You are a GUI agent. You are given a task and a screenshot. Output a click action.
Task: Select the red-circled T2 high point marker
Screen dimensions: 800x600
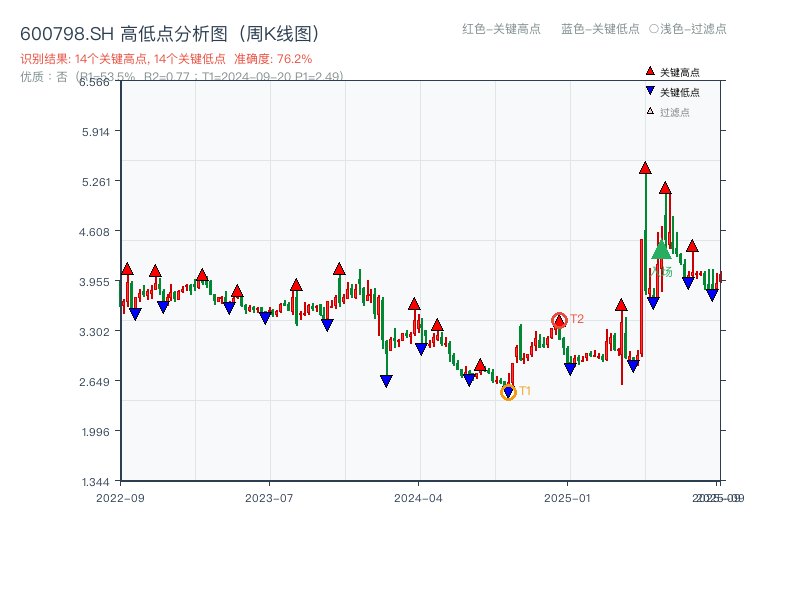click(561, 318)
